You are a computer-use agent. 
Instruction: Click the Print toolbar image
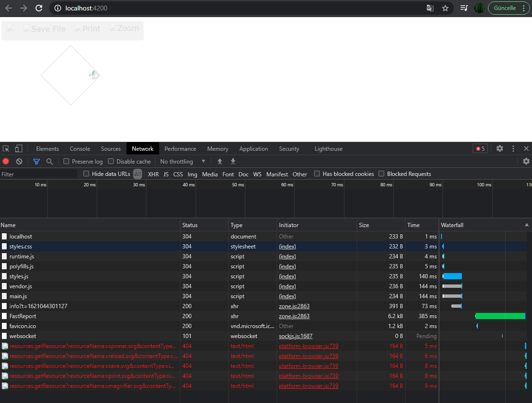point(88,28)
